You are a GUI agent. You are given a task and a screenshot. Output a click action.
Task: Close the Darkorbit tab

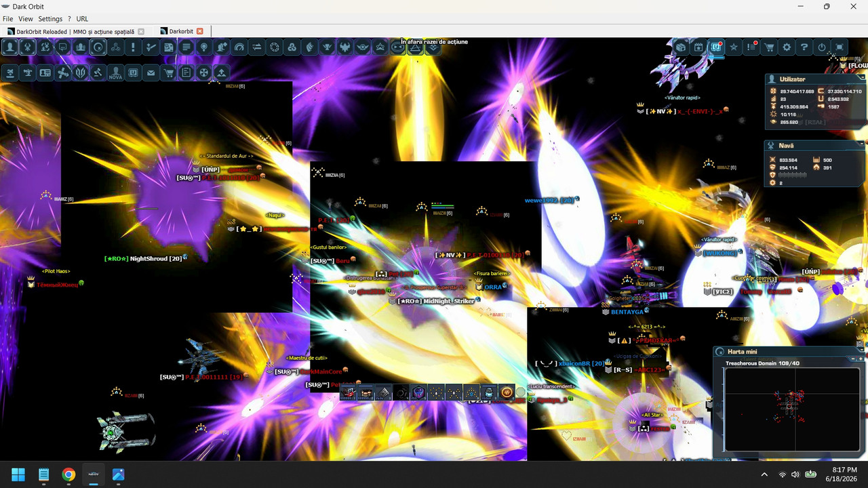200,31
